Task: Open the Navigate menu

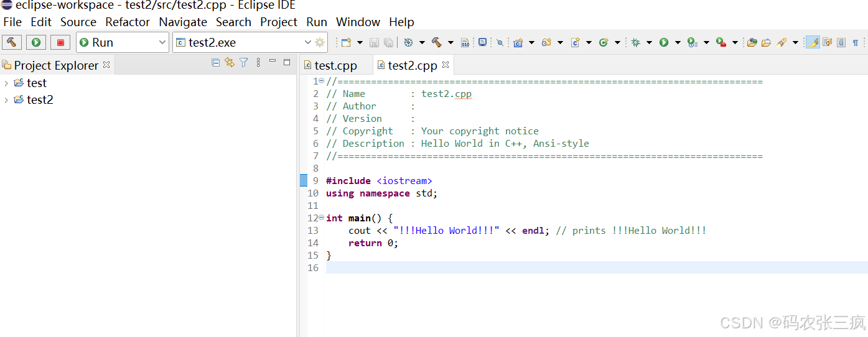Action: click(183, 22)
